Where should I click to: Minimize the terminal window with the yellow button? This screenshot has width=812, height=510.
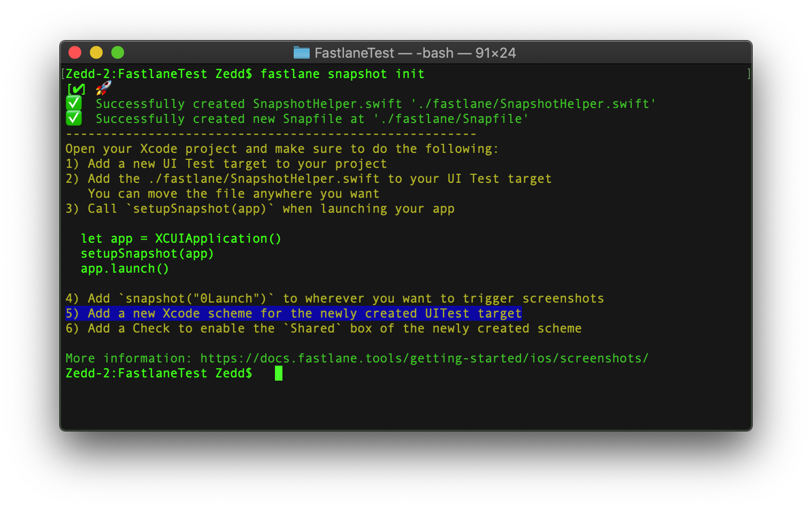point(96,52)
